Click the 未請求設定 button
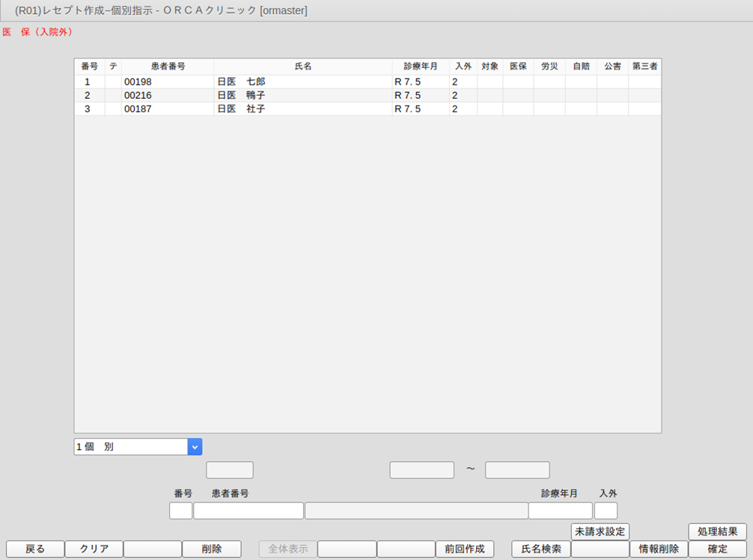This screenshot has width=753, height=560. pyautogui.click(x=600, y=532)
